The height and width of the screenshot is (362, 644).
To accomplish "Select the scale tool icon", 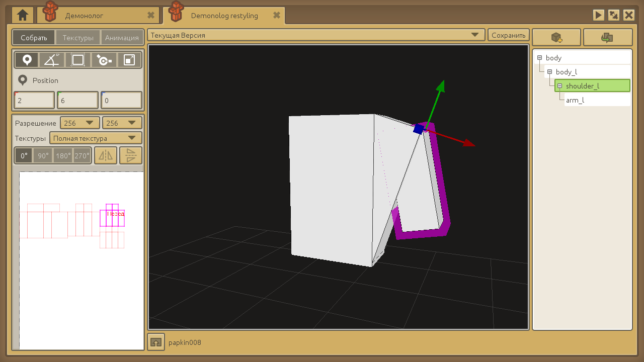I will [x=129, y=60].
